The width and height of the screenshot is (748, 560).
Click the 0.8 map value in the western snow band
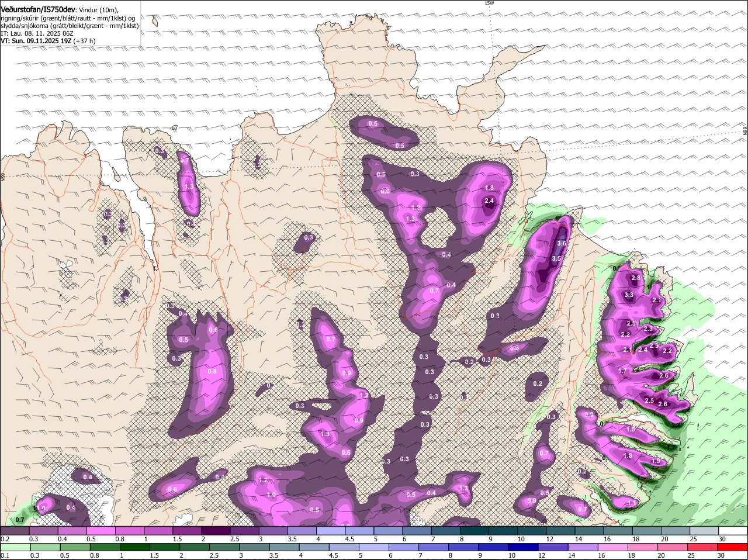pyautogui.click(x=212, y=371)
